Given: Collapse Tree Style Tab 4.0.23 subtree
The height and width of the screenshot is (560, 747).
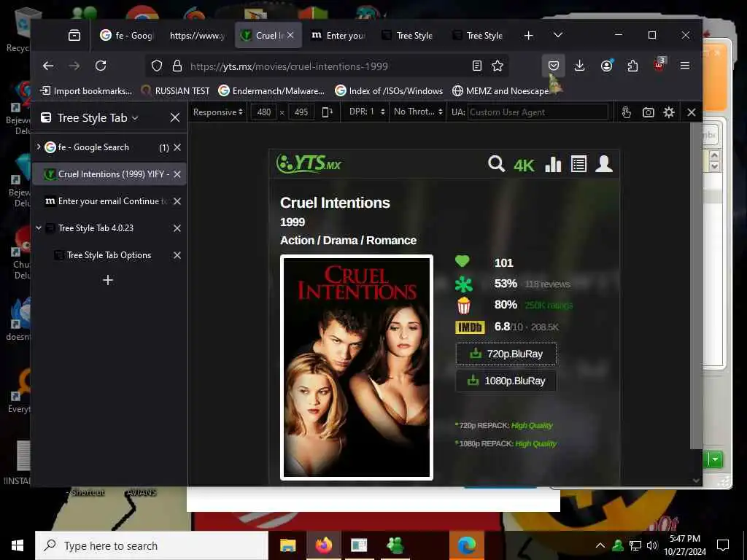Looking at the screenshot, I should coord(39,228).
